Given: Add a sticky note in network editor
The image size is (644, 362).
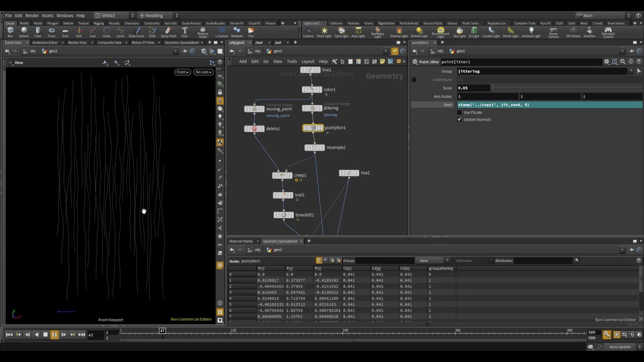Looking at the screenshot, I should (382, 61).
